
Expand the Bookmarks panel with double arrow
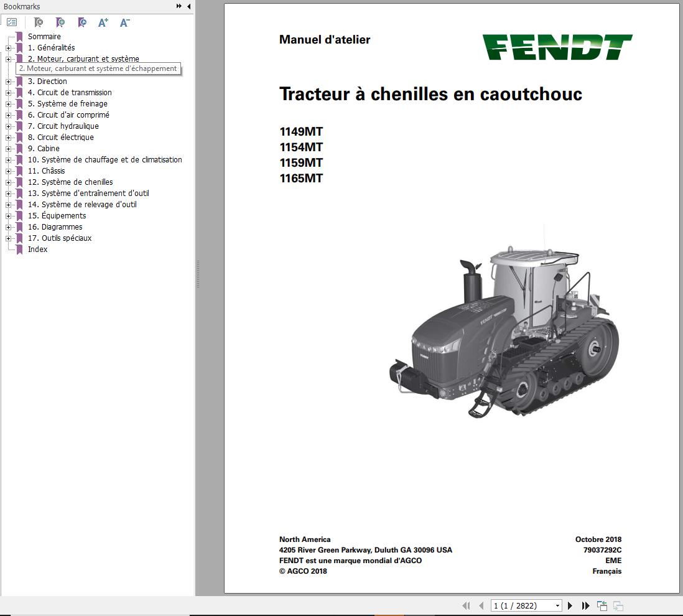click(179, 6)
